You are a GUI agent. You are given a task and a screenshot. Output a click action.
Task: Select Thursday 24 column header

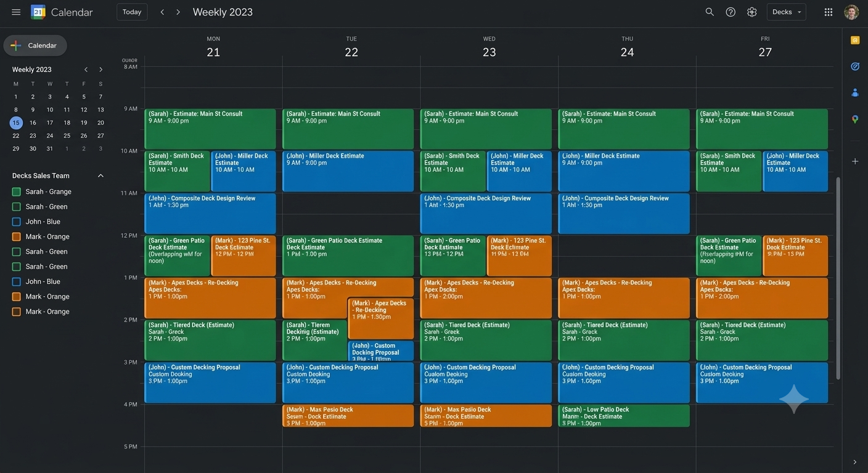tap(627, 47)
